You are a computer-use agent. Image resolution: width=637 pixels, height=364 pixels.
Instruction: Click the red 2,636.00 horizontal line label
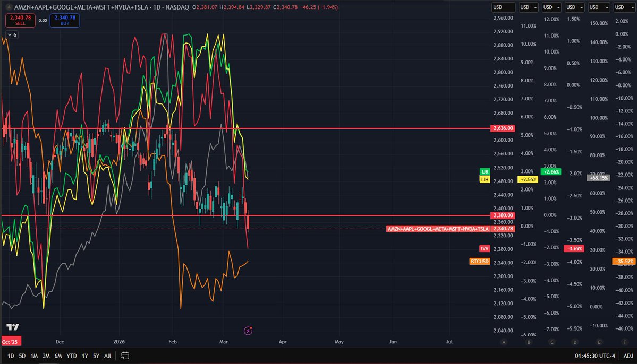point(503,128)
